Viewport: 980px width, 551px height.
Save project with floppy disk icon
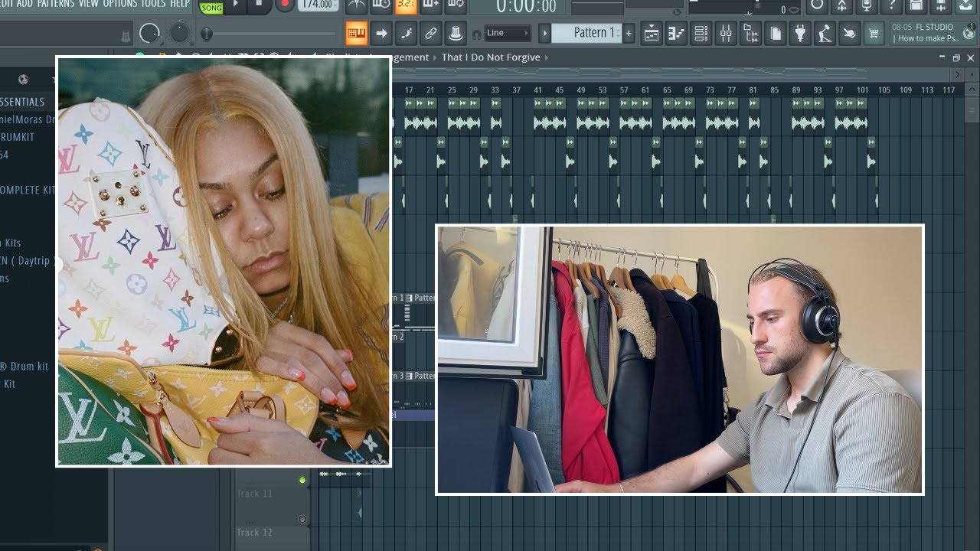click(x=916, y=5)
